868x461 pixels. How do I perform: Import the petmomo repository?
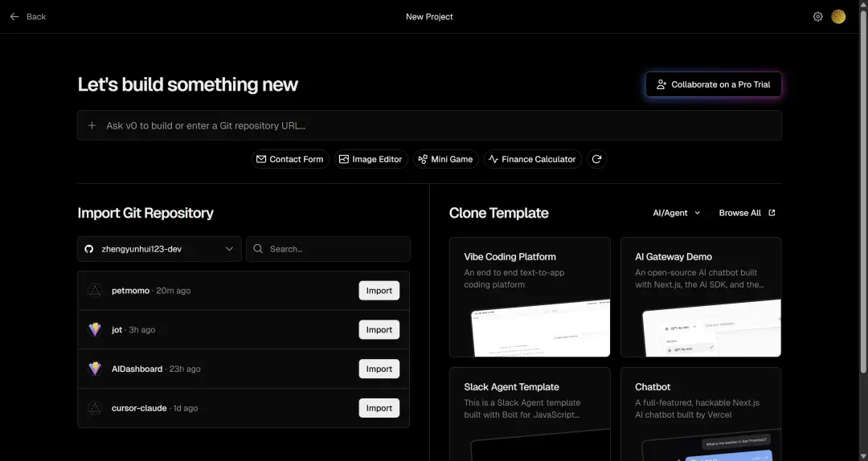[x=379, y=291]
